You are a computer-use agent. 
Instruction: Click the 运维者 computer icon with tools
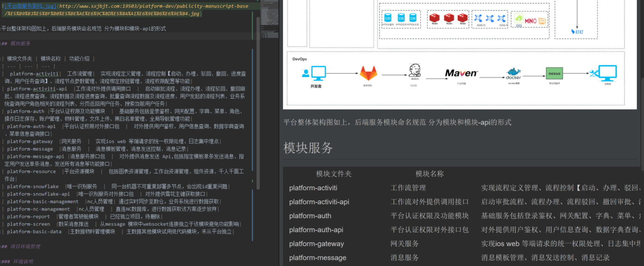coord(604,73)
